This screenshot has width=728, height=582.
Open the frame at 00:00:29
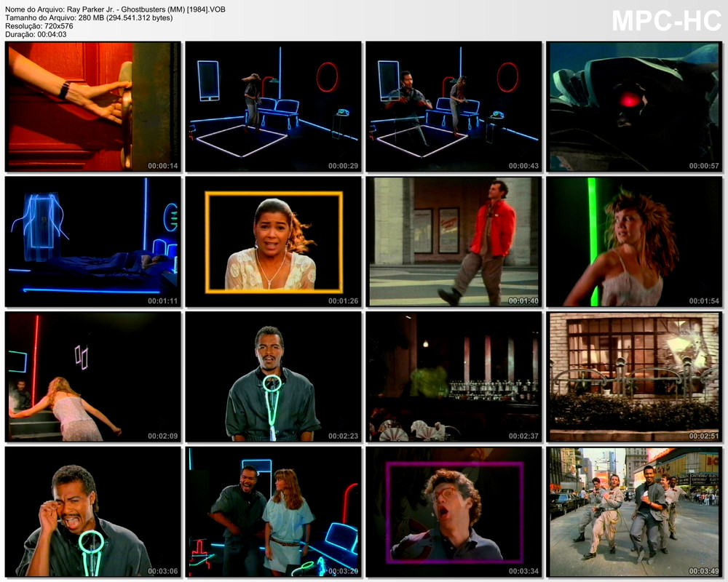[x=273, y=107]
